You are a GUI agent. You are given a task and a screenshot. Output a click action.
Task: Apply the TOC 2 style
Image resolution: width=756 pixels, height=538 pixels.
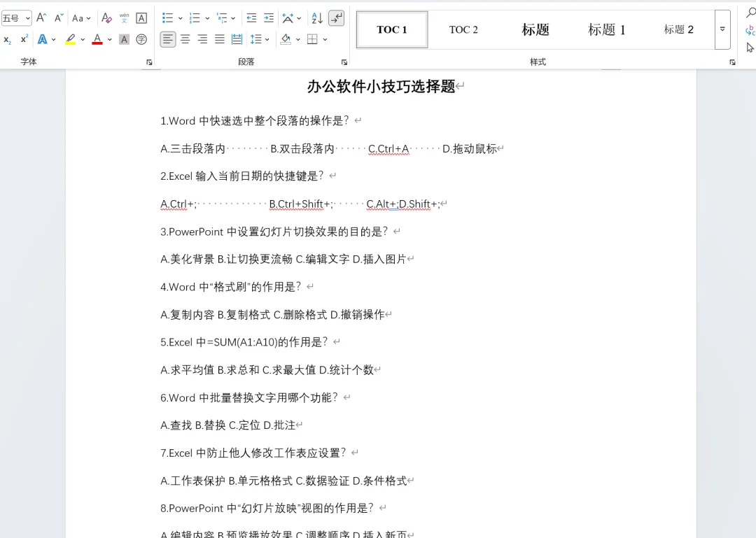pos(463,29)
